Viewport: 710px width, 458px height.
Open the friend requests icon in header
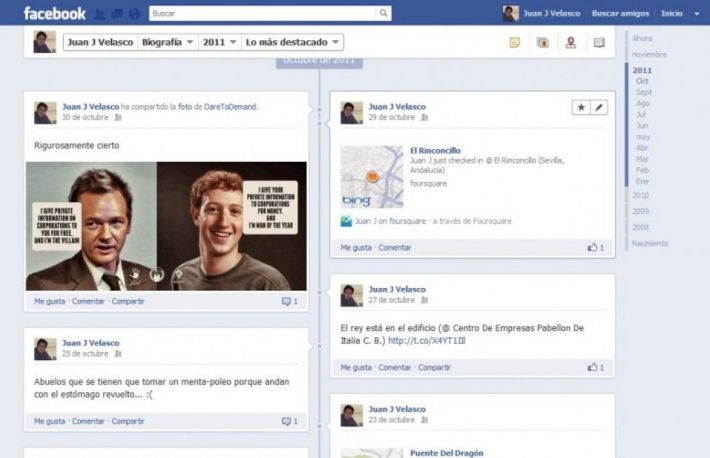coord(97,14)
